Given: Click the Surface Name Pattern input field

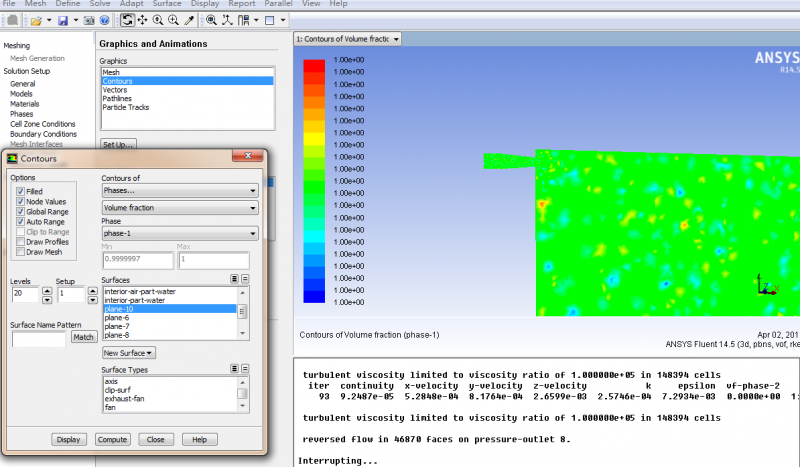Looking at the screenshot, I should click(x=39, y=338).
